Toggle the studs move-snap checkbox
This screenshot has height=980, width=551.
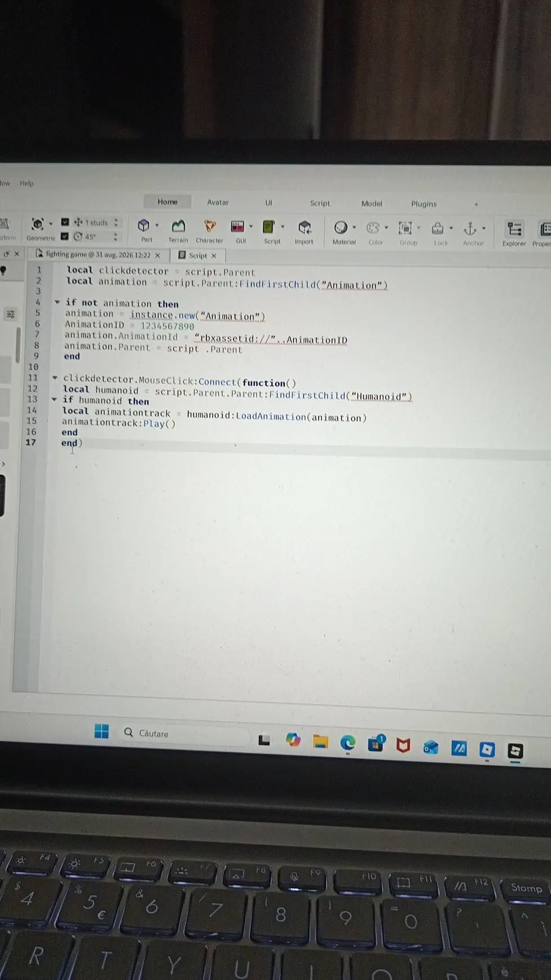pos(65,222)
